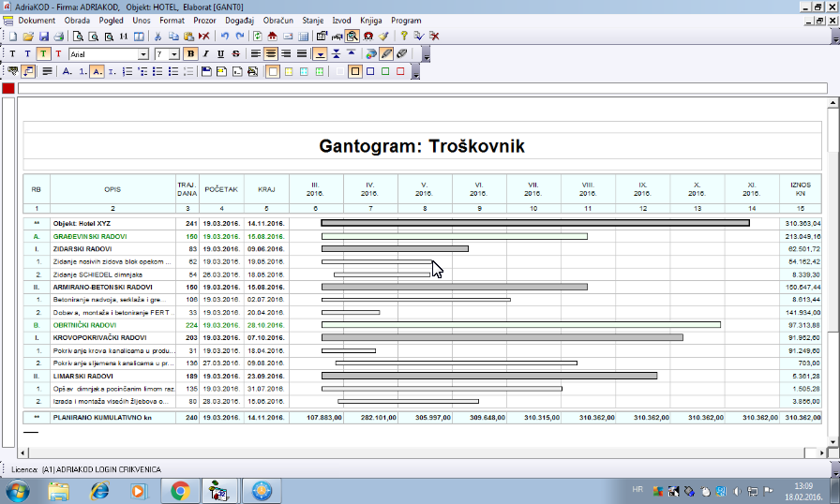Center align the text
The width and height of the screenshot is (840, 504).
tap(271, 54)
